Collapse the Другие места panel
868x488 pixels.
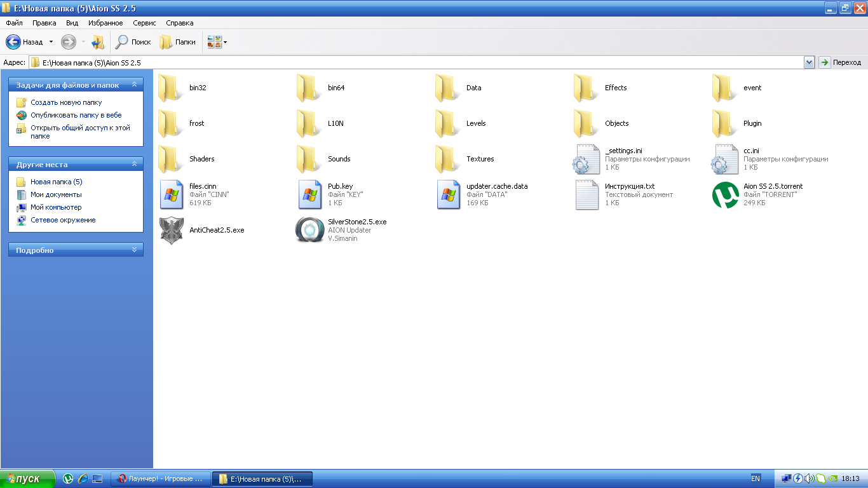pyautogui.click(x=134, y=165)
